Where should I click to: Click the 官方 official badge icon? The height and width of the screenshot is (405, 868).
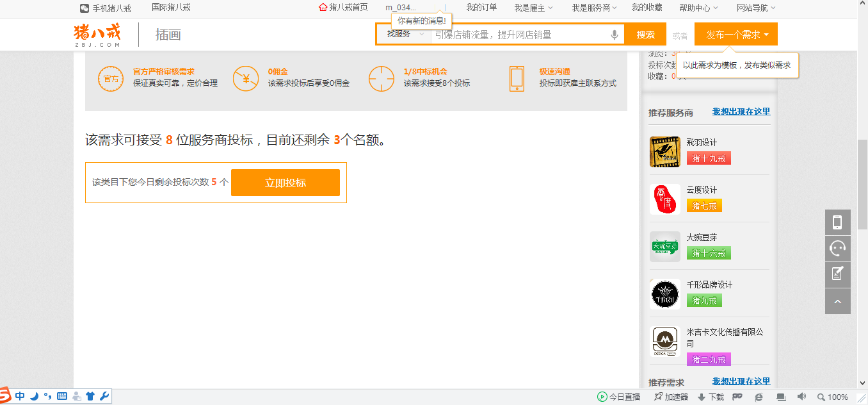pos(111,79)
